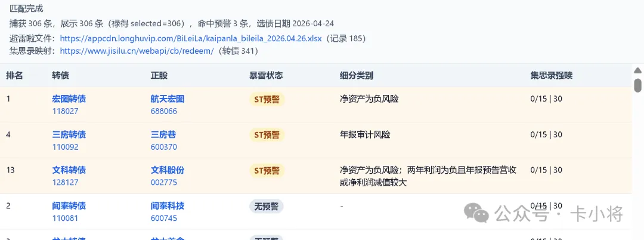
Task: Click stock code 600370
Action: [x=164, y=147]
